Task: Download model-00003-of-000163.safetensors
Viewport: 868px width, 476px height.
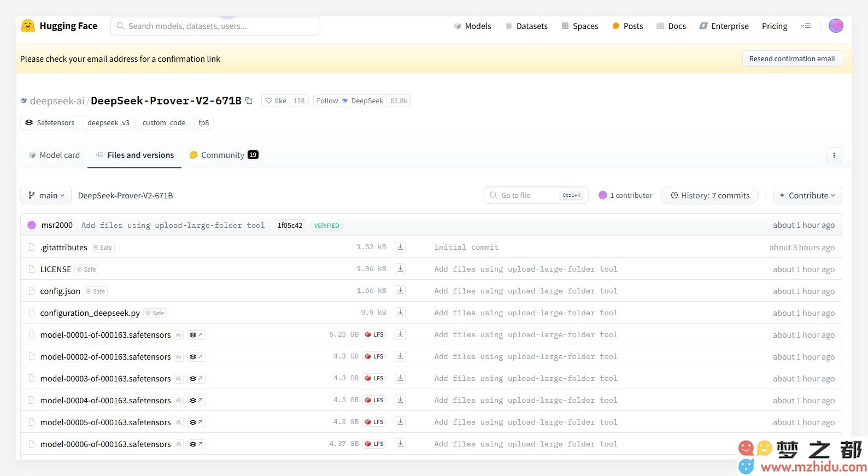Action: pos(400,378)
